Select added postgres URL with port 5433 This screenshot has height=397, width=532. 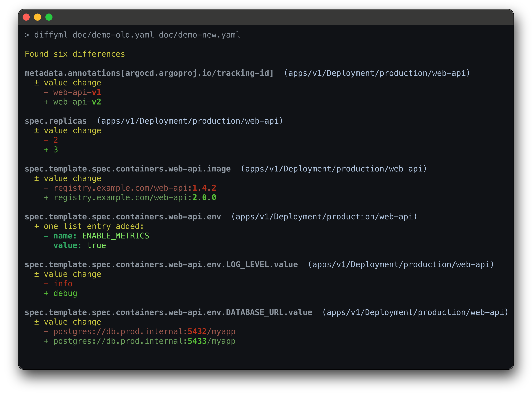pos(144,341)
